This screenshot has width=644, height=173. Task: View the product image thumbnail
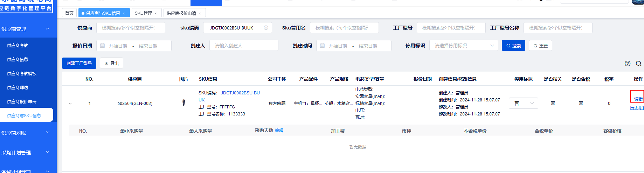pyautogui.click(x=183, y=103)
